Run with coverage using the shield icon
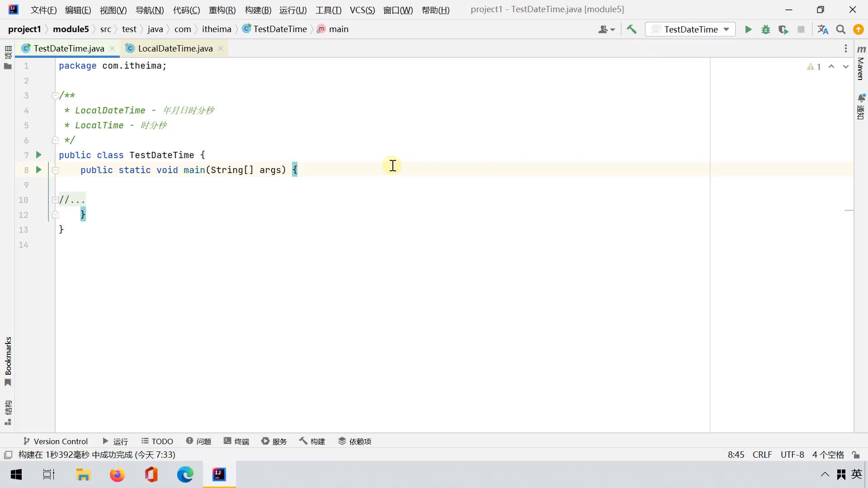Viewport: 868px width, 488px height. coord(783,29)
